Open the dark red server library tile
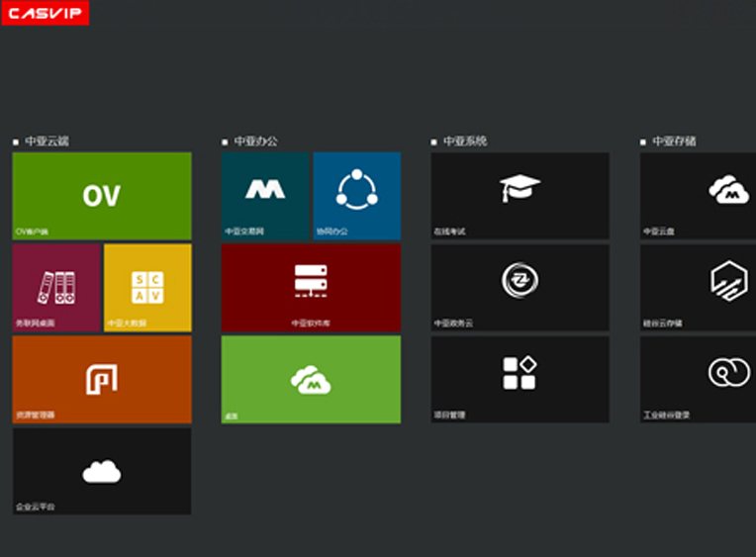The image size is (756, 557). point(311,287)
